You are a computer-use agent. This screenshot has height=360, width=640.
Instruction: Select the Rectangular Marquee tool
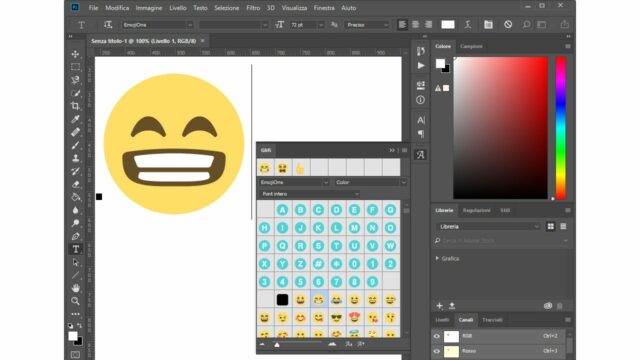click(x=75, y=67)
